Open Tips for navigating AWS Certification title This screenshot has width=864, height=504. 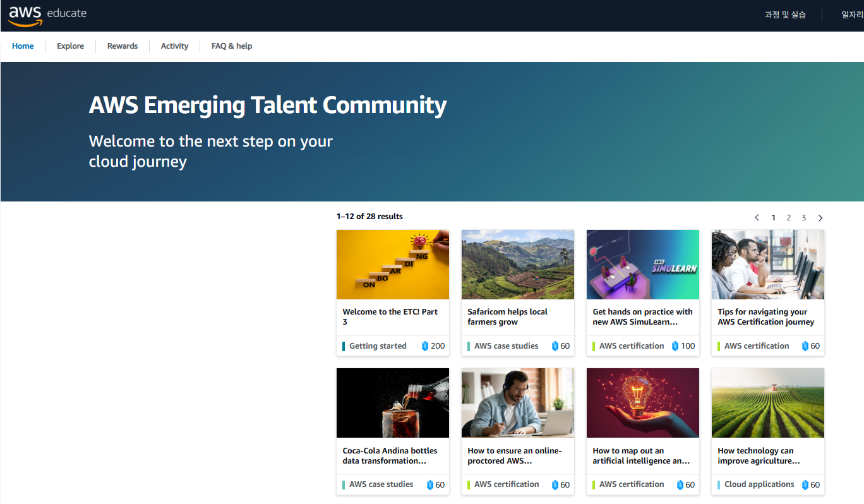766,317
